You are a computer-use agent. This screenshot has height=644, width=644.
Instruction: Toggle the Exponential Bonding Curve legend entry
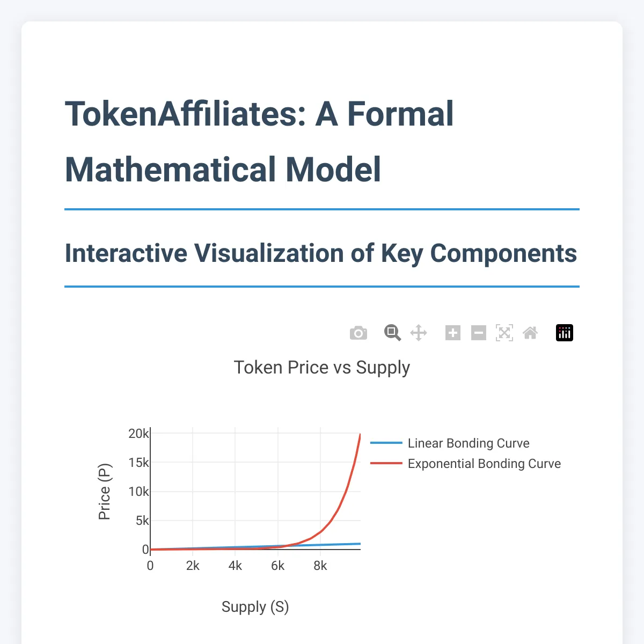click(484, 463)
